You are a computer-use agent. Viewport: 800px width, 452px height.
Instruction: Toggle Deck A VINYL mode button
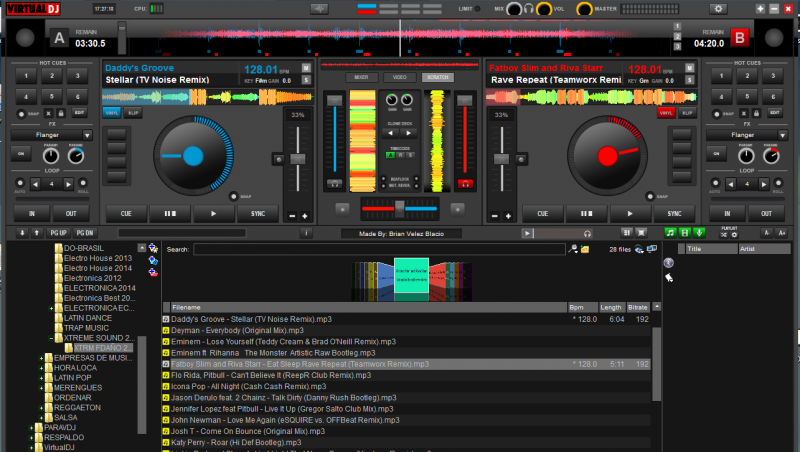[112, 113]
